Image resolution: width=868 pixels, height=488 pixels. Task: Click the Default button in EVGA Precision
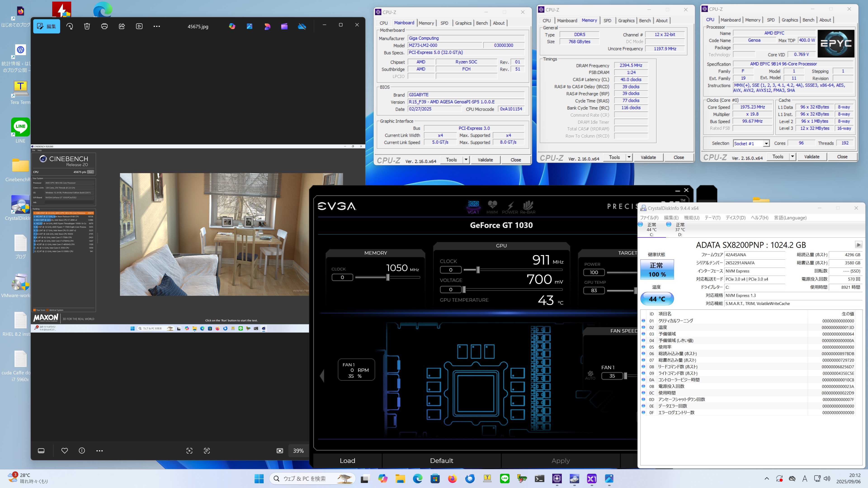[441, 460]
